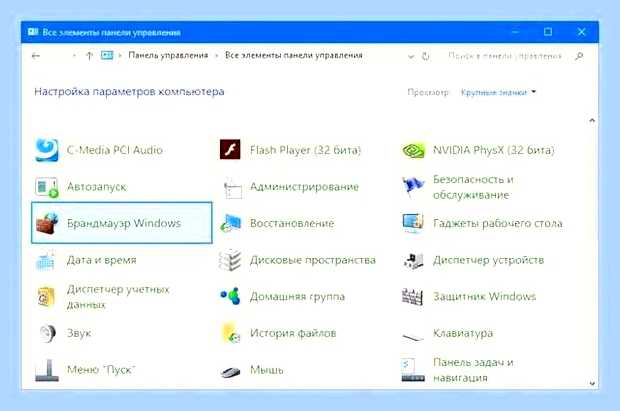Click the refresh button near address bar
Viewport: 620px width, 411px height.
tap(426, 56)
